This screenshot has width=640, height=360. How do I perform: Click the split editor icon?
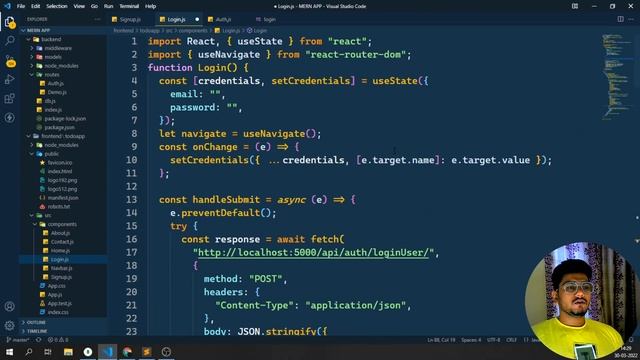pyautogui.click(x=620, y=19)
